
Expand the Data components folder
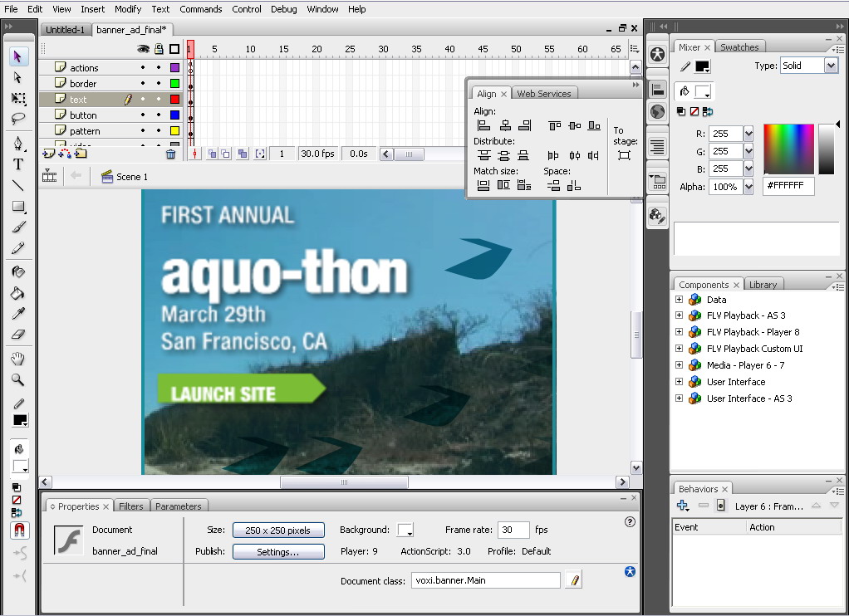[679, 299]
